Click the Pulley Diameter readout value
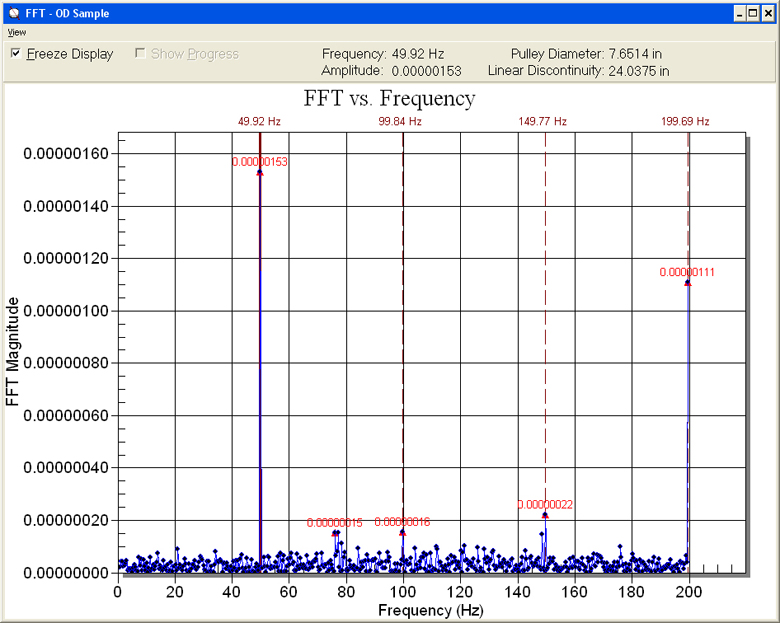 coord(640,54)
